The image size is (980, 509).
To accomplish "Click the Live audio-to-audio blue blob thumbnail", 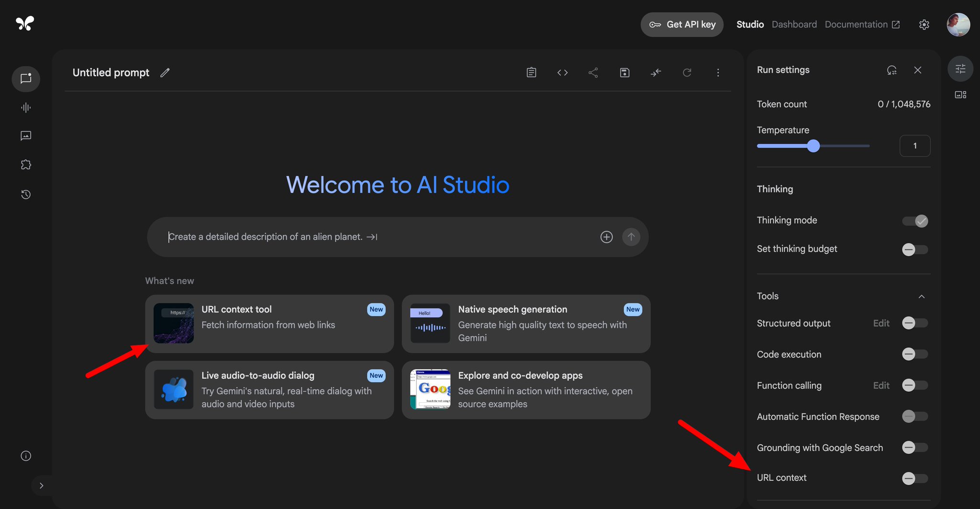I will [174, 389].
